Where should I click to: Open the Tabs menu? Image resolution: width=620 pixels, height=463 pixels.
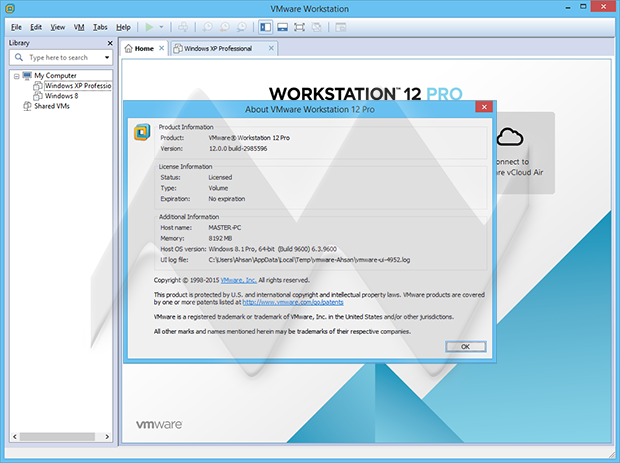coord(100,27)
